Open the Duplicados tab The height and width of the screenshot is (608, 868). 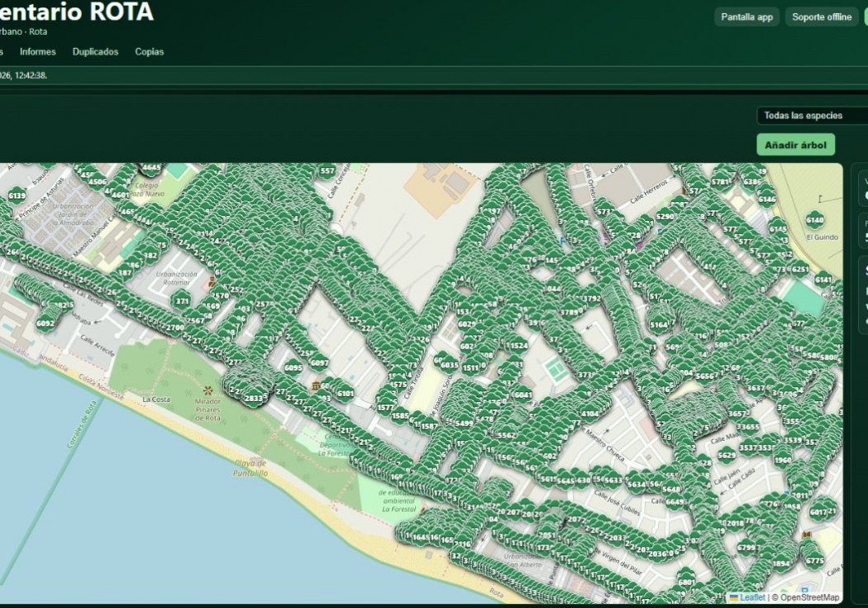click(x=95, y=51)
